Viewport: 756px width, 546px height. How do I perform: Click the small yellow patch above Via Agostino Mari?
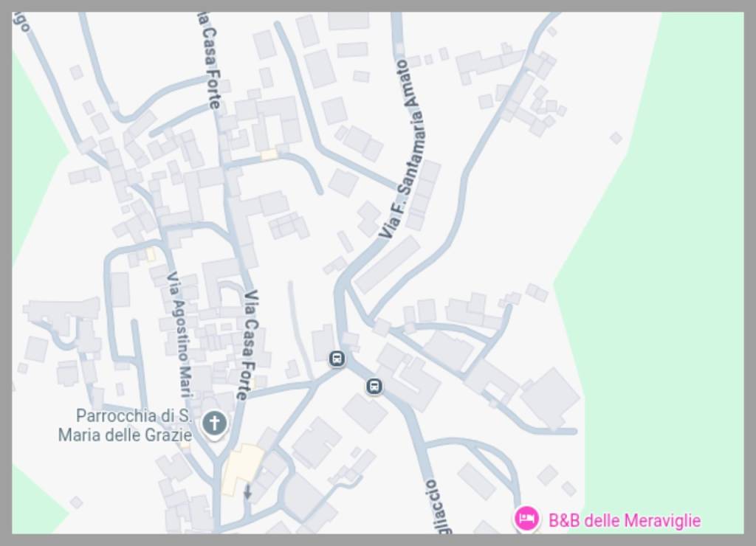click(151, 254)
